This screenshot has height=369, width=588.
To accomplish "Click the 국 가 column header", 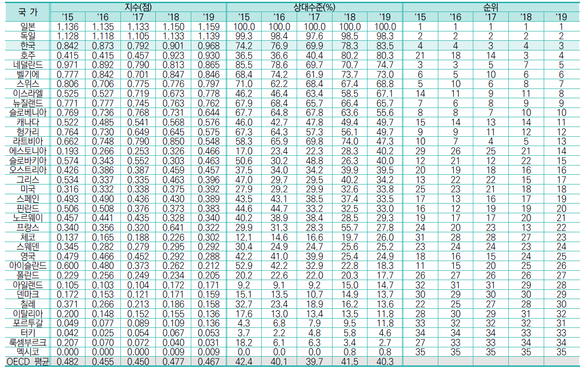I will [27, 12].
